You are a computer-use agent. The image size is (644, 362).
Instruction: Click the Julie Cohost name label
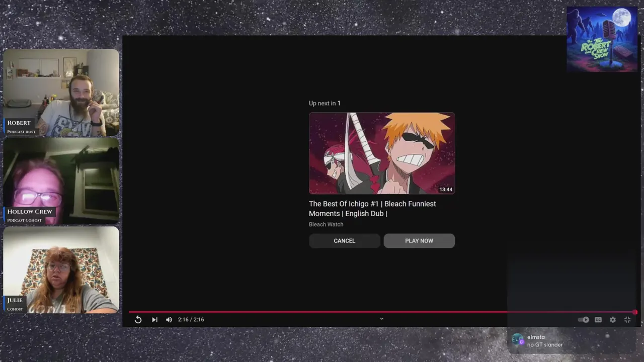pos(15,304)
